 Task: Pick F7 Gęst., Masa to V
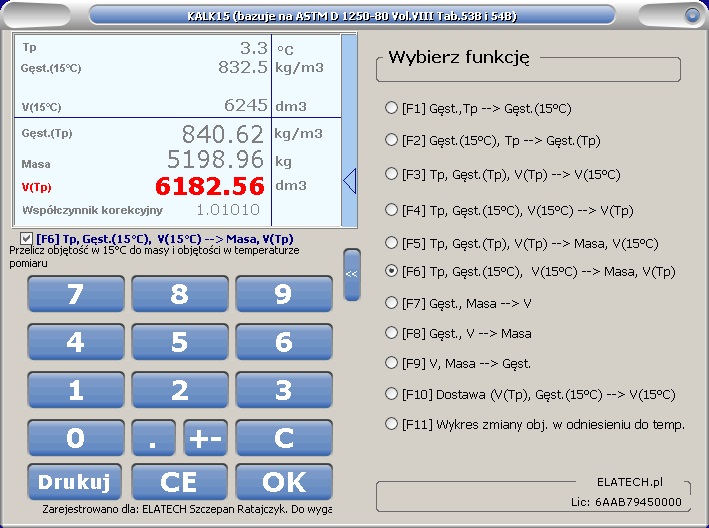(x=458, y=303)
